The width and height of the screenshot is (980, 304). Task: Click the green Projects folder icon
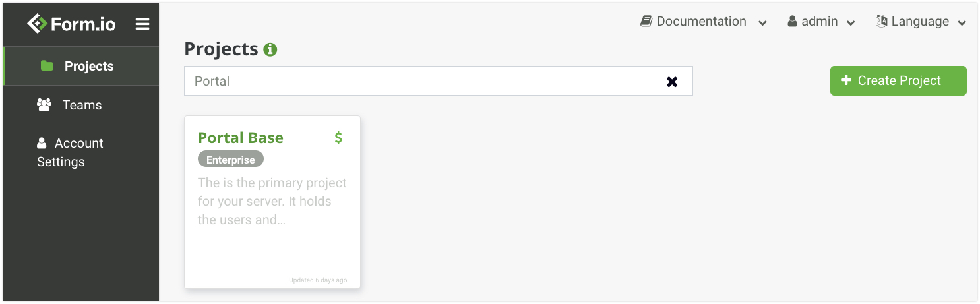point(47,66)
